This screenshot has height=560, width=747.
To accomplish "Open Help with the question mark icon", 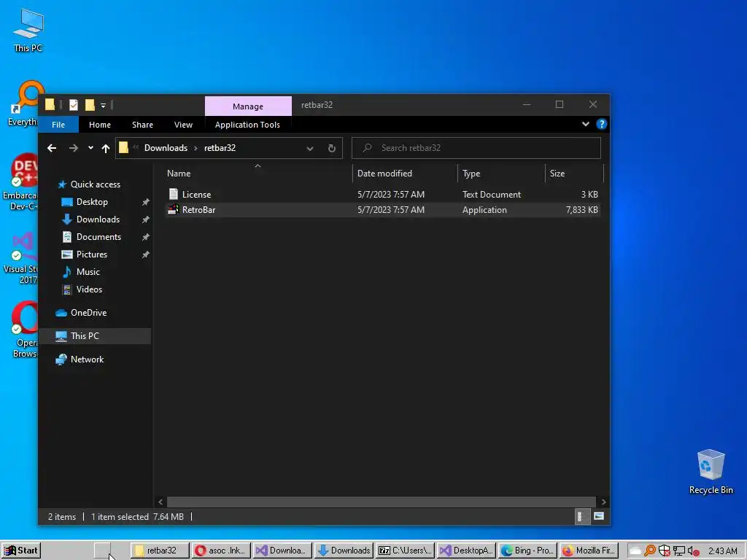I will pyautogui.click(x=601, y=124).
